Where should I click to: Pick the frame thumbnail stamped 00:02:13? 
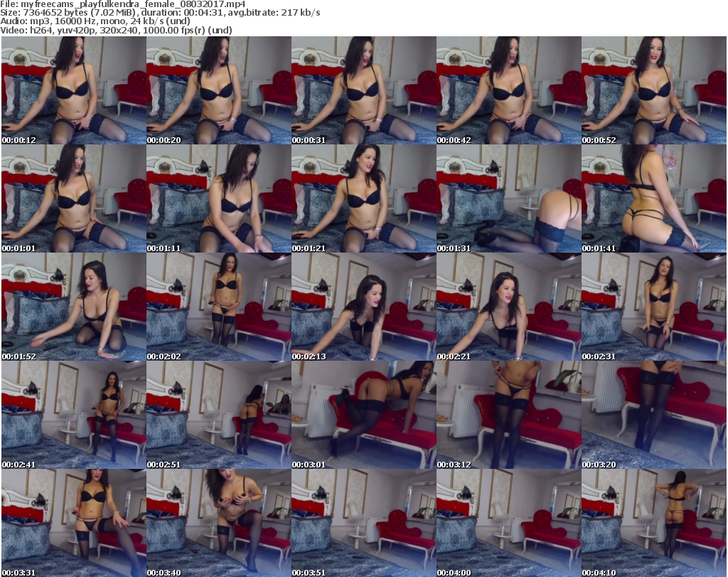(x=363, y=307)
